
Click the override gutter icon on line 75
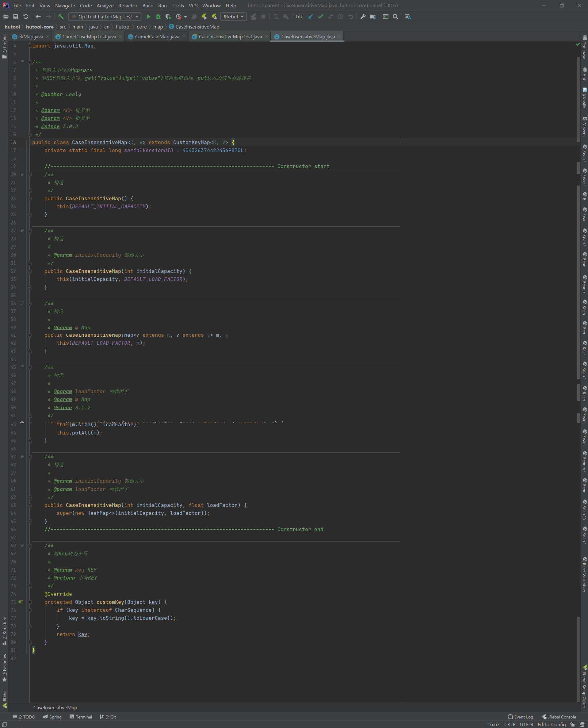21,602
